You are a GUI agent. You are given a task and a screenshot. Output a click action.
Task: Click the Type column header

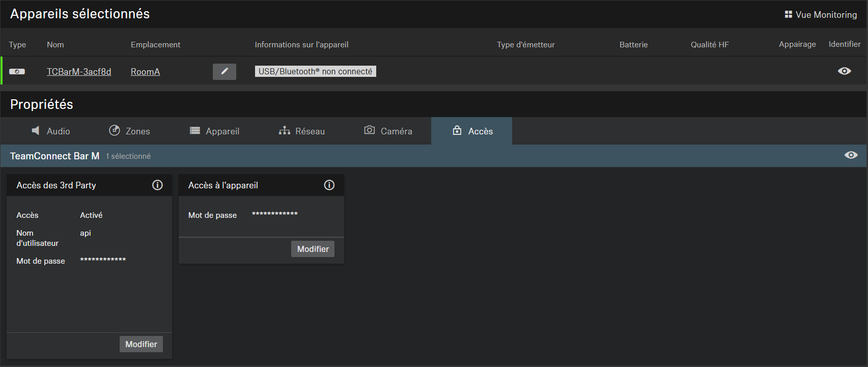(17, 45)
